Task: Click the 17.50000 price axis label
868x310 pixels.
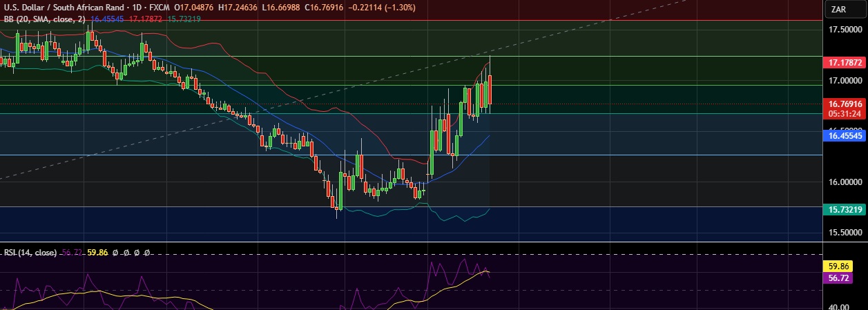Action: [x=845, y=30]
